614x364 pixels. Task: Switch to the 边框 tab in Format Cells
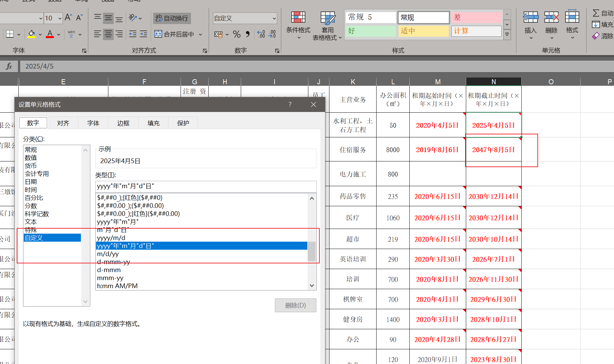coord(123,123)
